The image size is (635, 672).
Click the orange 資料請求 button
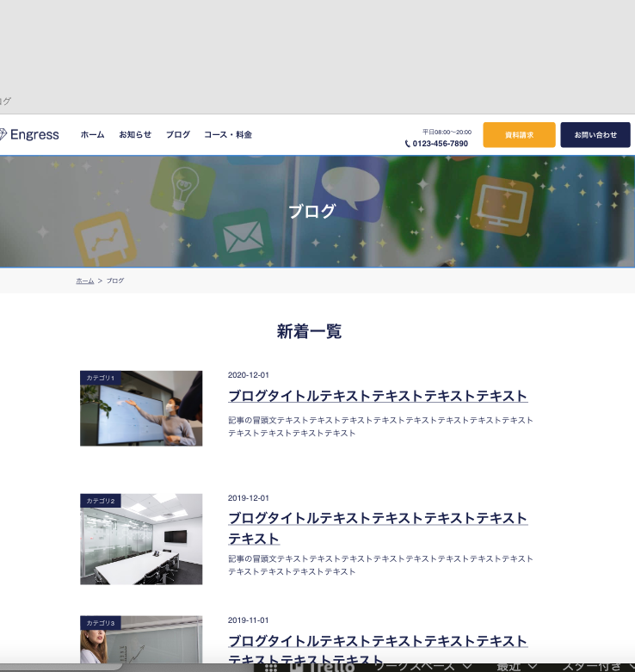(520, 134)
